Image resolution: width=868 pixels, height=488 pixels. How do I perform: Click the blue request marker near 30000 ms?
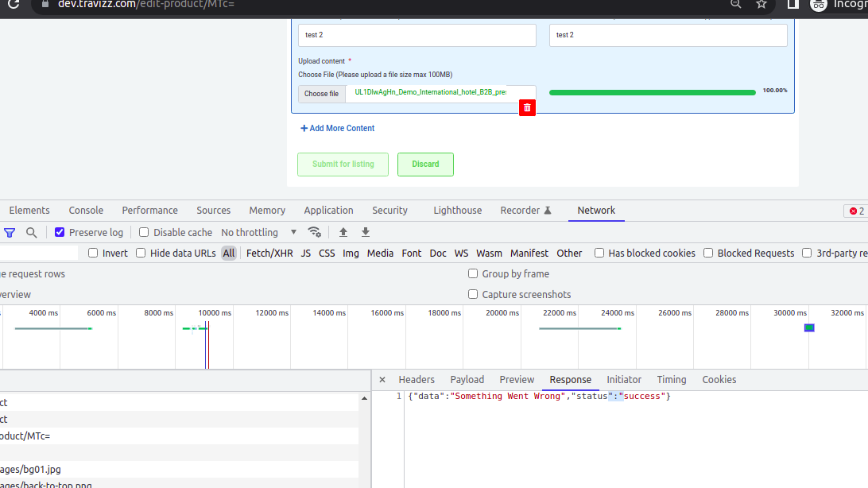[809, 328]
